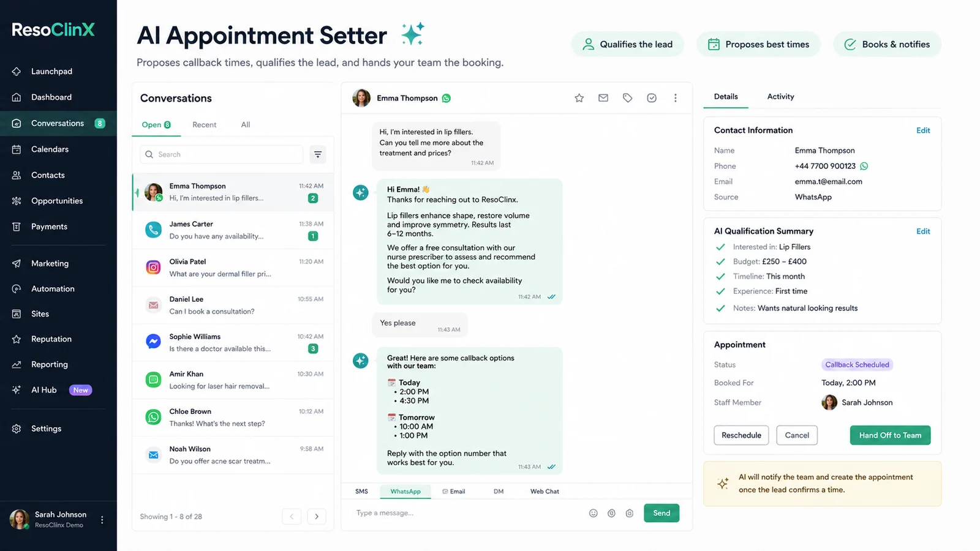Open the emoji picker in message box
This screenshot has height=551, width=980.
pyautogui.click(x=593, y=513)
